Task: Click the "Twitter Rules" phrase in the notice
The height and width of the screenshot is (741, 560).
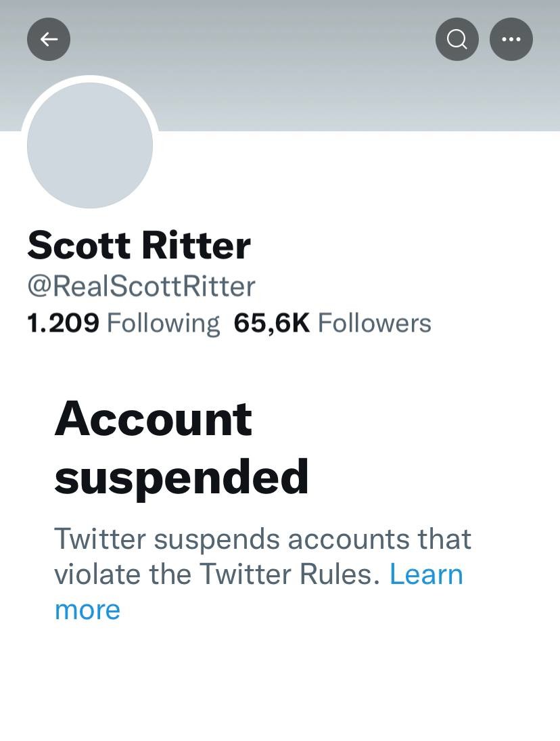Action: click(287, 575)
